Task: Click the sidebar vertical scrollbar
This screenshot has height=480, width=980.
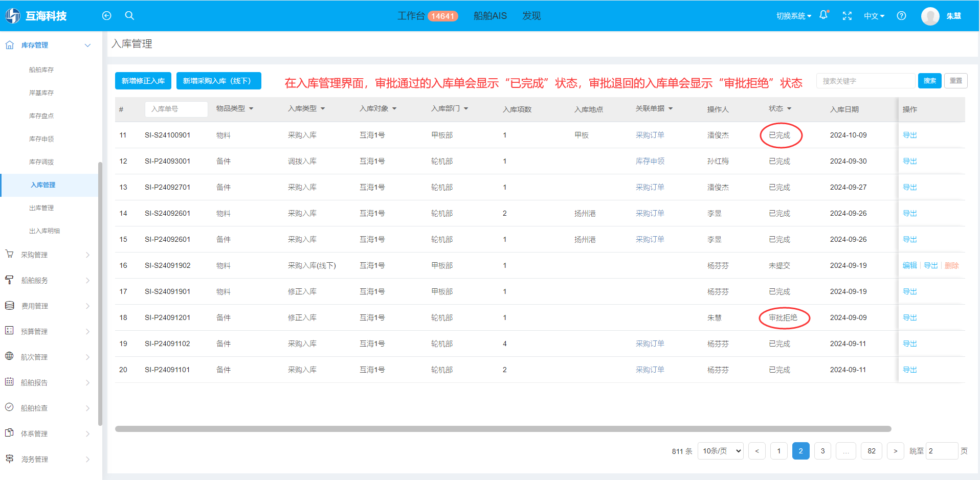Action: click(x=100, y=293)
